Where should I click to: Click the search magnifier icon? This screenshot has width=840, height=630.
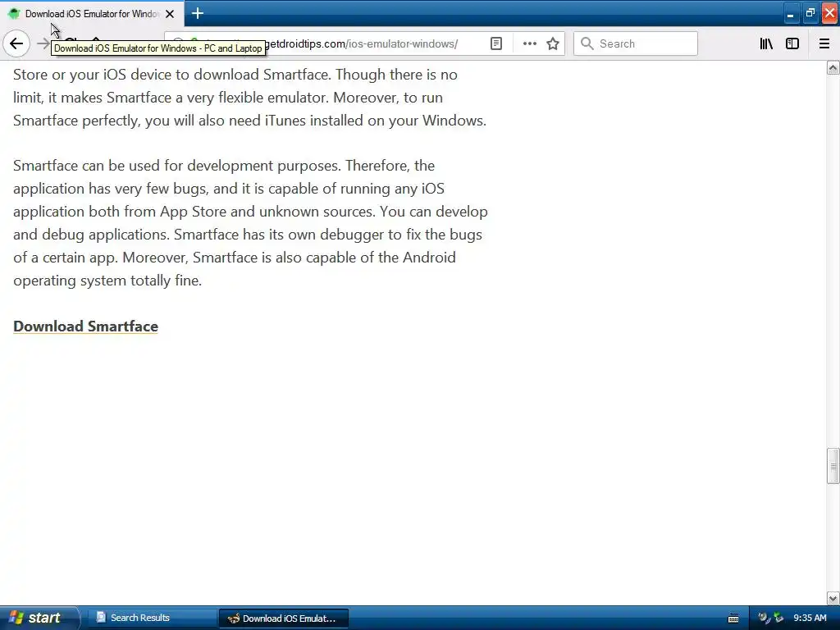coord(587,43)
